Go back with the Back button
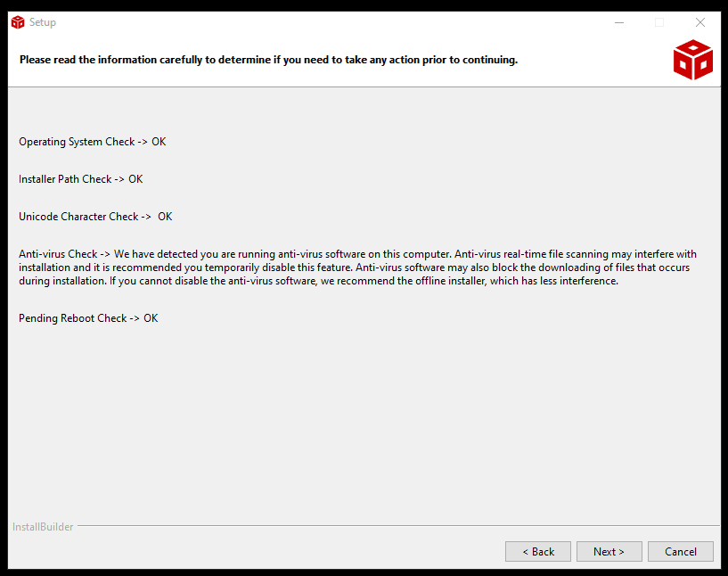Viewport: 728px width, 576px height. point(538,551)
